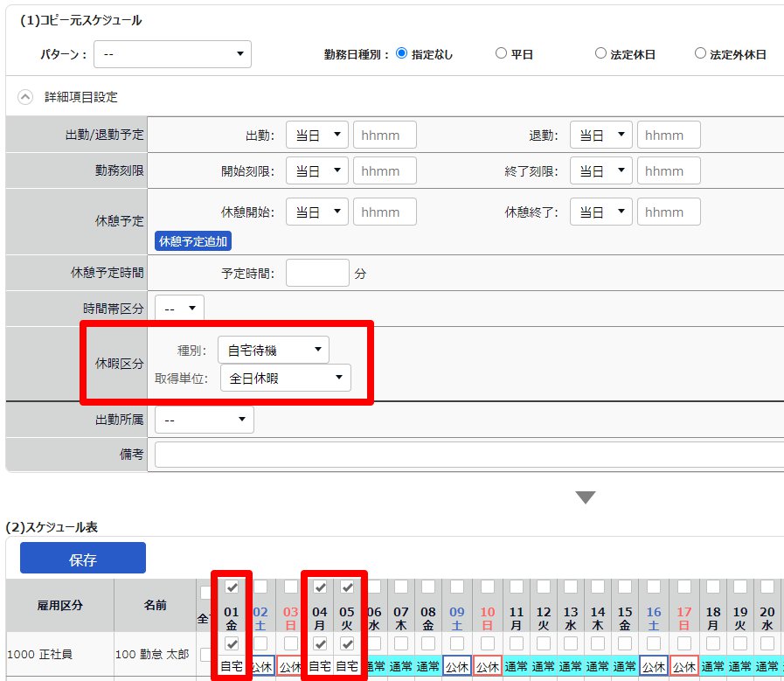Screen dimensions: 784x681
Task: Check header checkbox for day 15
Action: [625, 587]
